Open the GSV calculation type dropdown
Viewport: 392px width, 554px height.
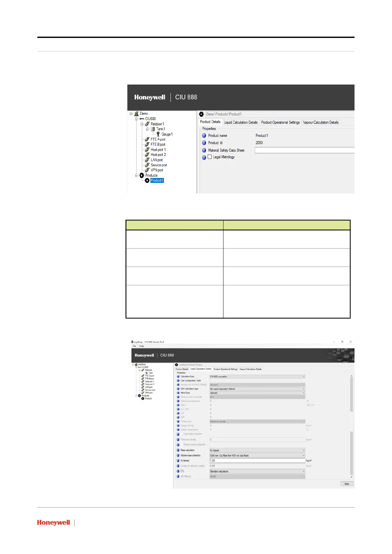click(257, 389)
